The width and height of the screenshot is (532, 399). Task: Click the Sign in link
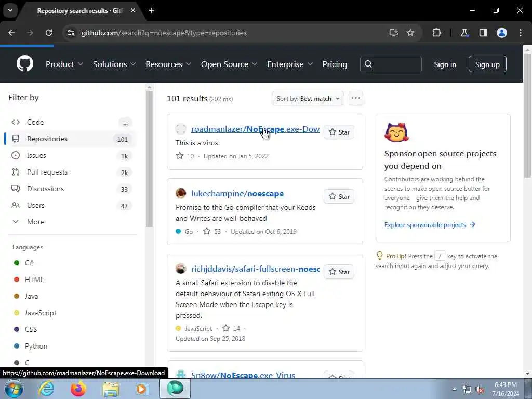[445, 64]
